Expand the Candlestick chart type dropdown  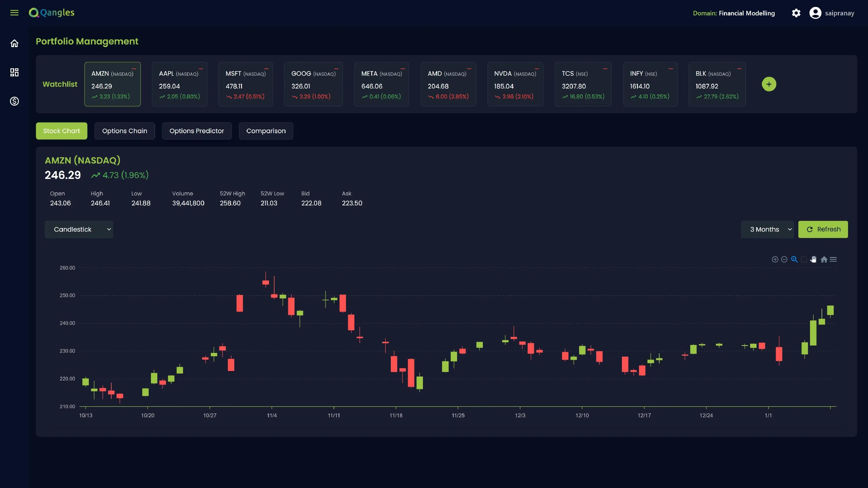coord(79,229)
